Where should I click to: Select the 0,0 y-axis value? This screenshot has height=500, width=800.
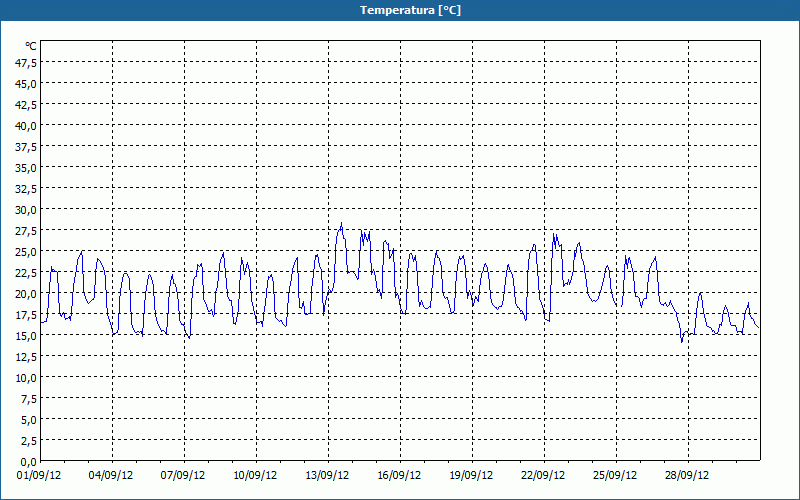(x=29, y=462)
